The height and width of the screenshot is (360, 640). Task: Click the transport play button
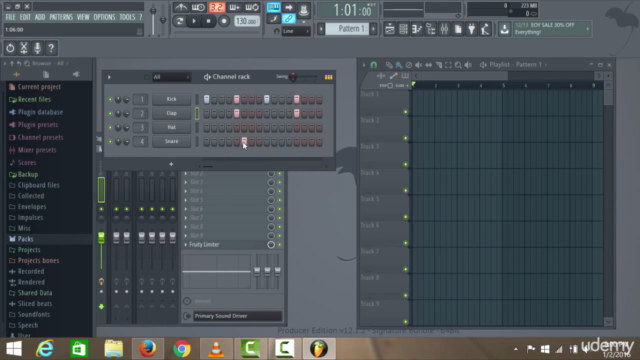(x=194, y=21)
